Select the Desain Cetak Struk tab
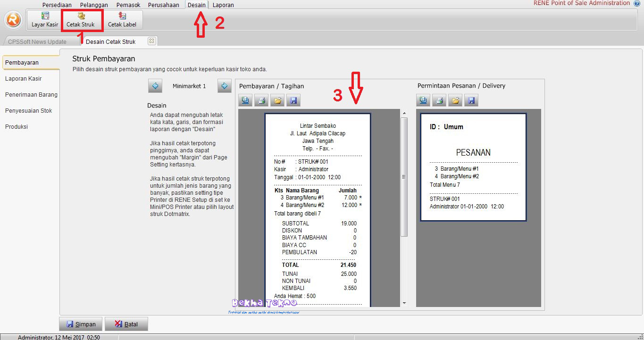This screenshot has width=644, height=340. (x=111, y=41)
